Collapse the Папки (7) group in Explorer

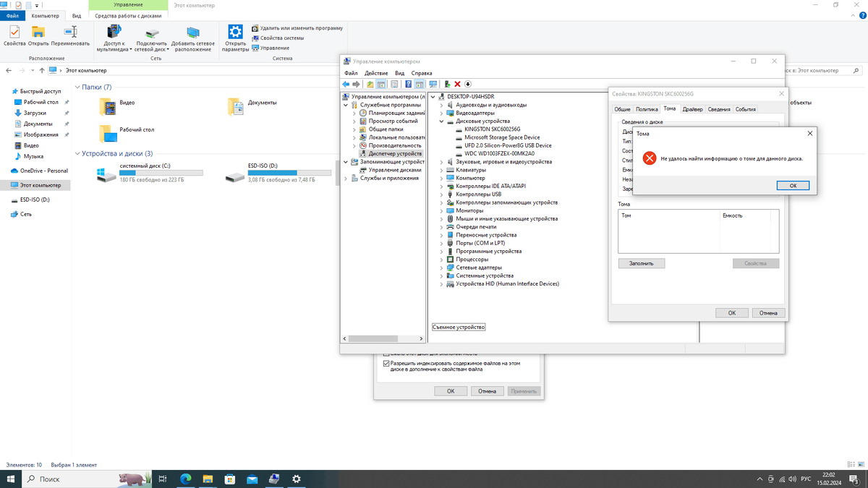[78, 87]
